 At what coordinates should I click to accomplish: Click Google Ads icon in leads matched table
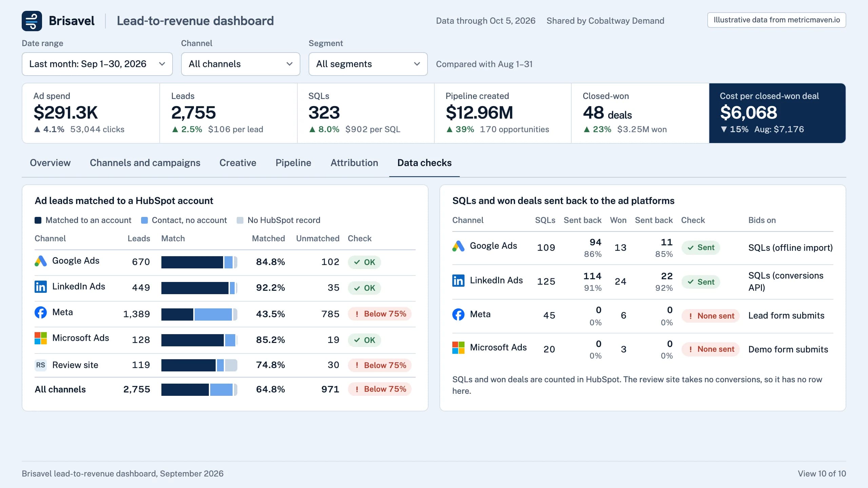coord(41,261)
